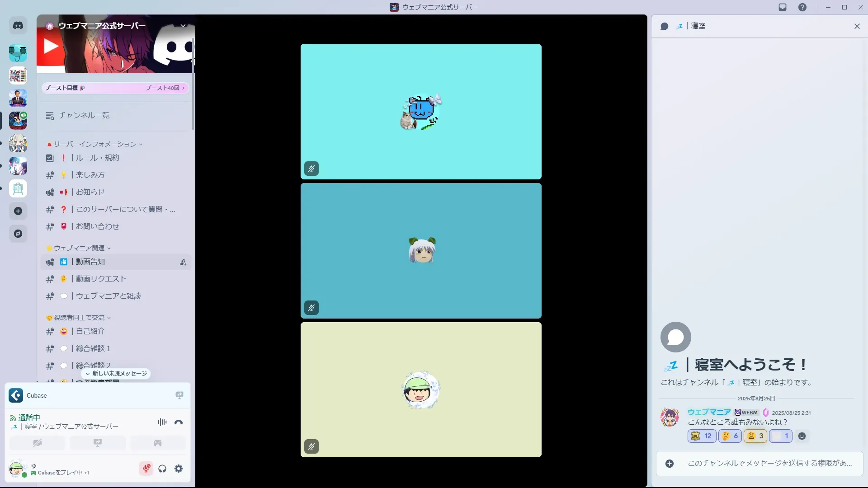Open the 動画リクエスト channel
Screen dimensions: 868x488
[101, 279]
